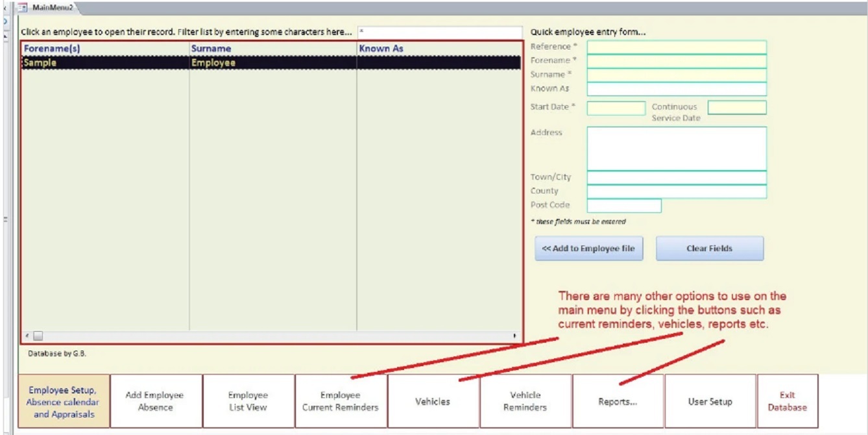Open User Setup
The image size is (868, 435).
click(710, 401)
